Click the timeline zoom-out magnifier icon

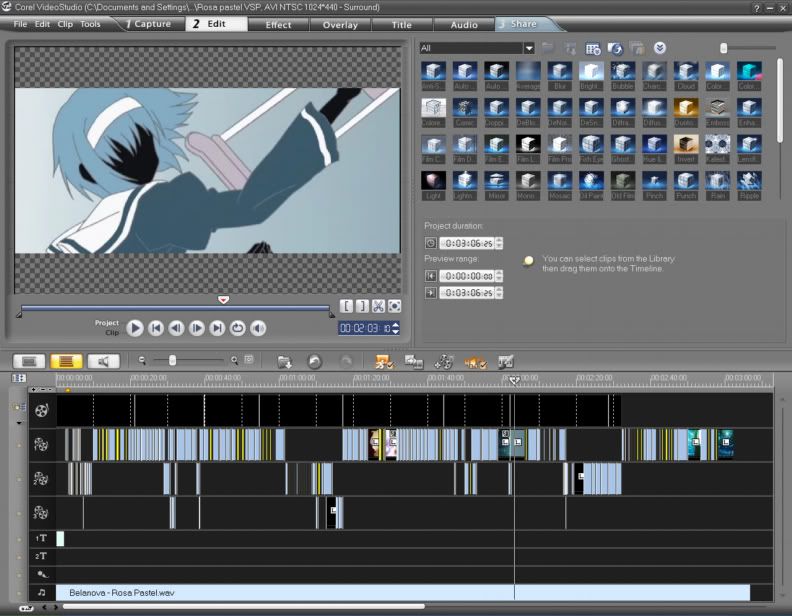[x=143, y=360]
